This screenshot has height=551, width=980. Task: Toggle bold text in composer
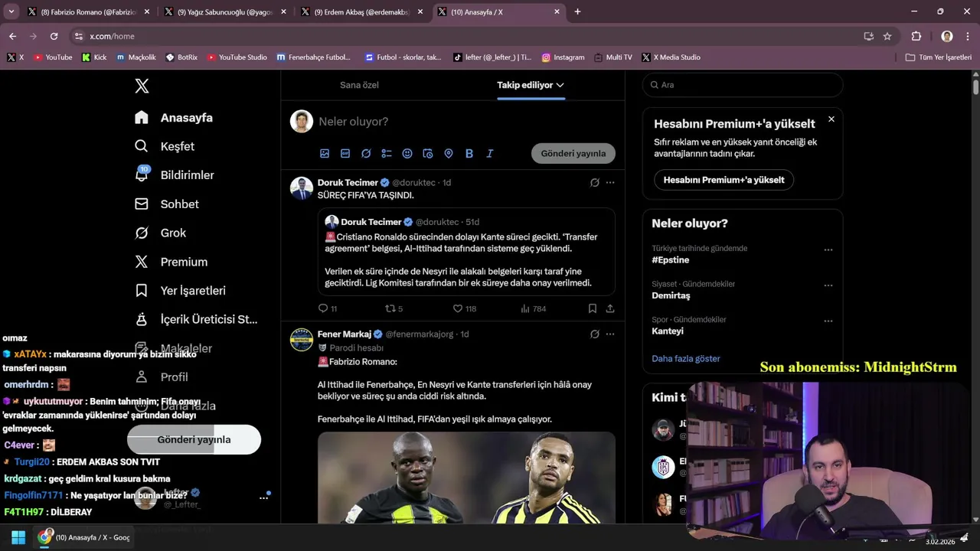(x=469, y=153)
